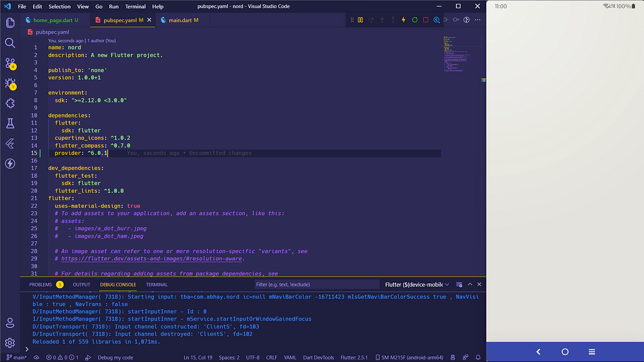Change the CRLF end of line selector
Screen dimensions: 644x362
[x=272, y=358]
